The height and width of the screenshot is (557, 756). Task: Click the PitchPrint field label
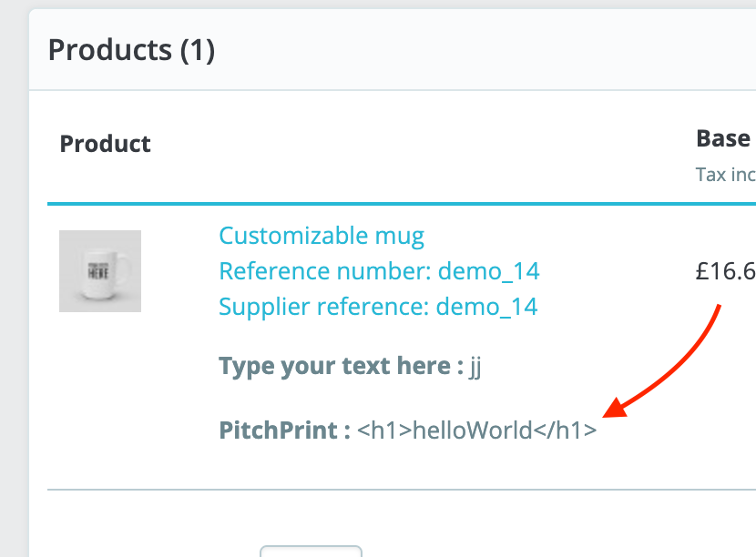click(284, 430)
